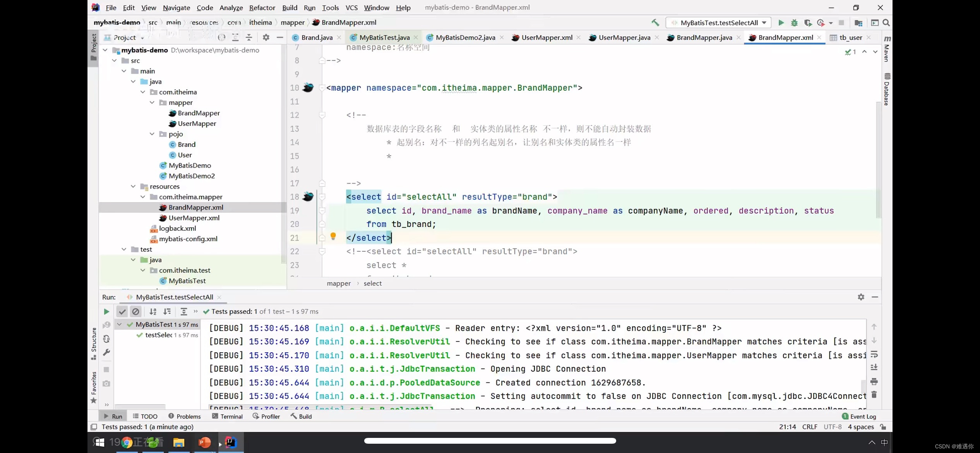980x453 pixels.
Task: Run with coverage icon in toolbar
Action: pos(807,22)
